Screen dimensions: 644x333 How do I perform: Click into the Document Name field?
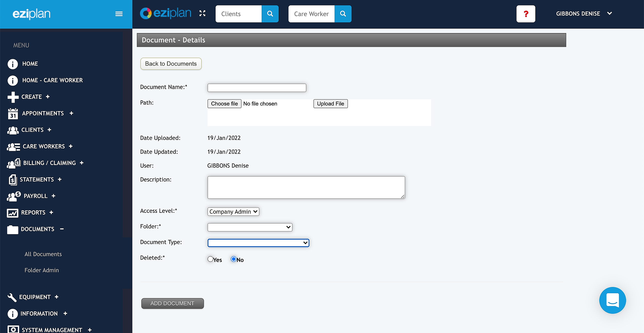(x=257, y=88)
